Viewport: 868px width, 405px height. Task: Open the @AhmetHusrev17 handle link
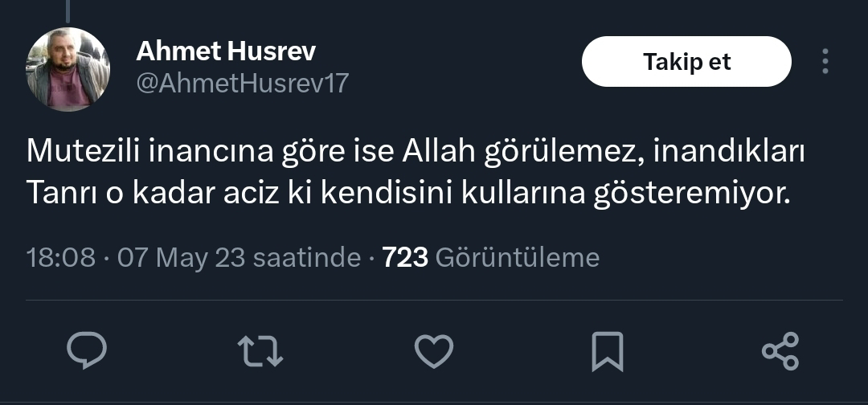[243, 83]
